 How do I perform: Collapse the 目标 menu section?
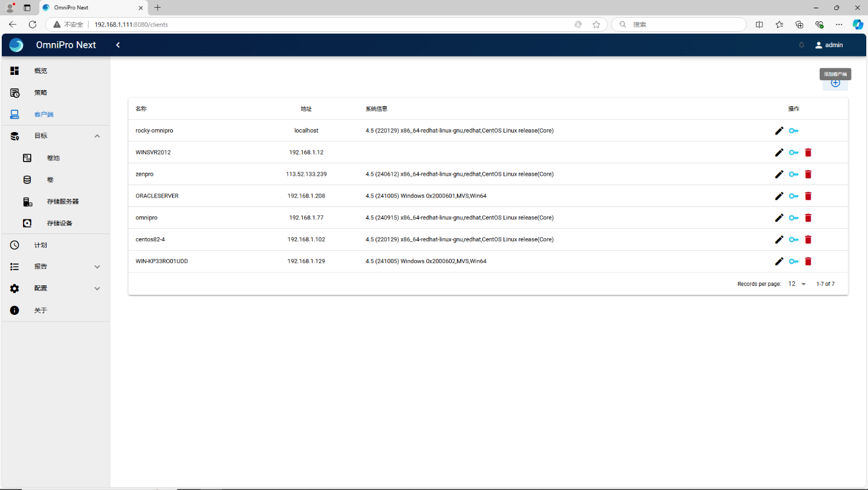coord(97,136)
